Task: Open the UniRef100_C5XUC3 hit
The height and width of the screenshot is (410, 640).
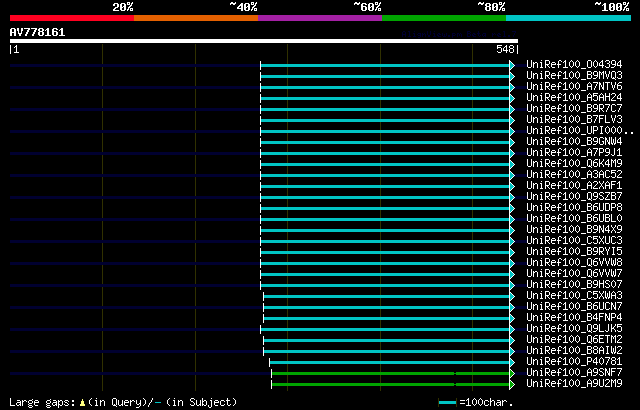Action: 574,241
